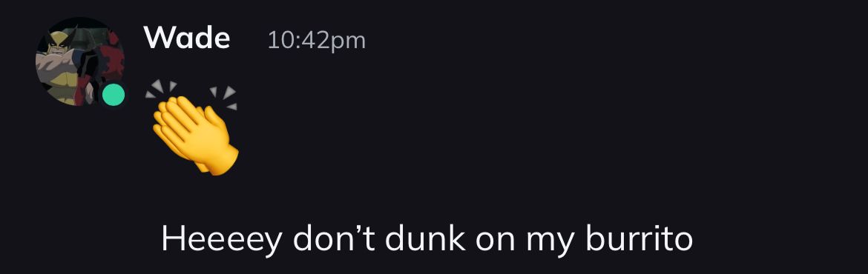Click the 10:42pm message timestamp
868x274 pixels.
317,40
